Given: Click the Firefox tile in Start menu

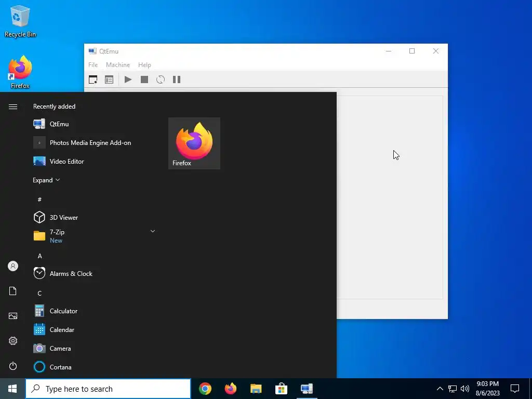Looking at the screenshot, I should pos(194,143).
